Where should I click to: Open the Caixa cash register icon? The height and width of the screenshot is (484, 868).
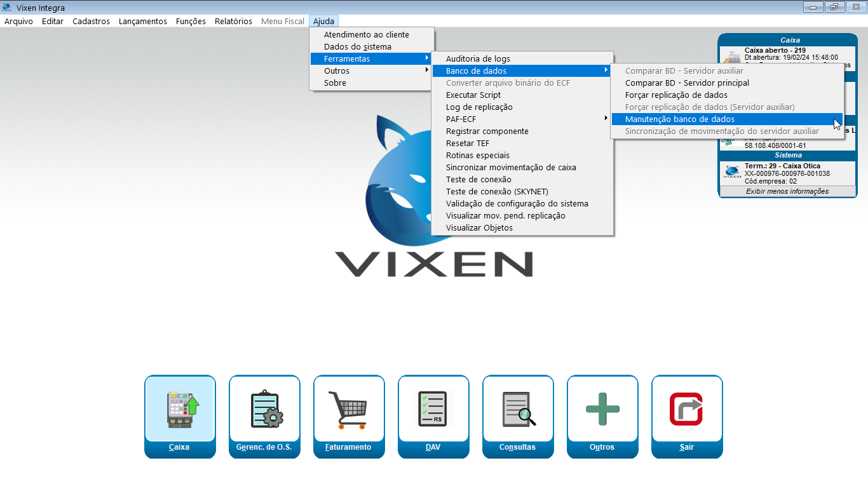[180, 408]
